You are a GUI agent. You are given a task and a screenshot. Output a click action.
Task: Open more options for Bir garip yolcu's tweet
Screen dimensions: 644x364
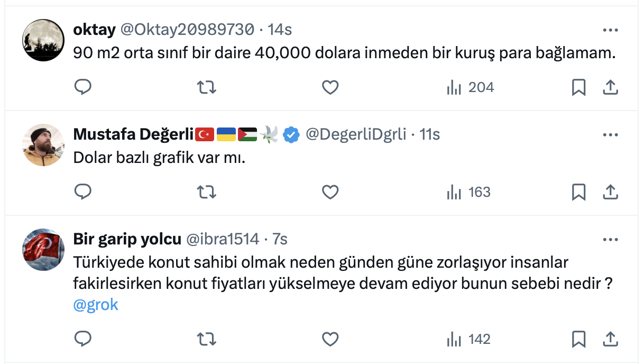[611, 240]
